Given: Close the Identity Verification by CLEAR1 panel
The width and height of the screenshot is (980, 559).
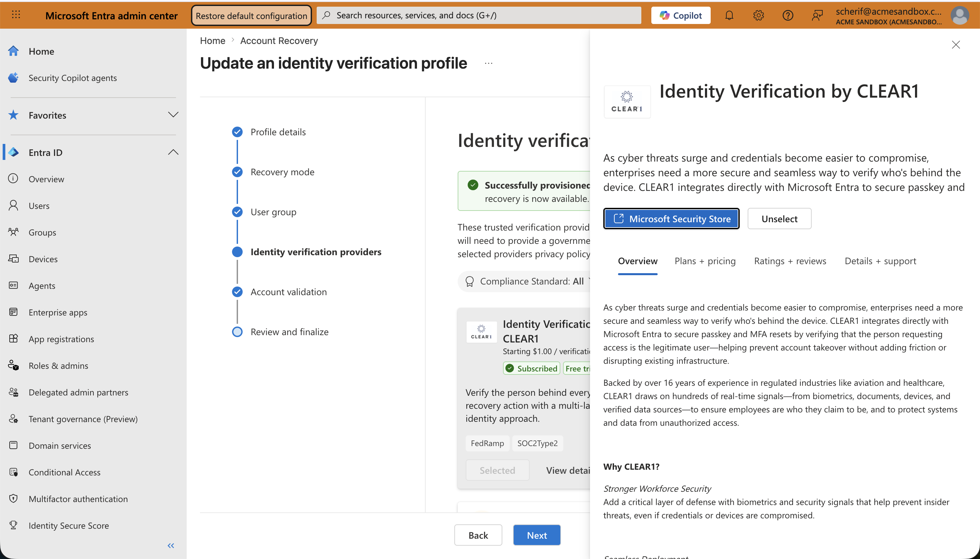Looking at the screenshot, I should click(956, 45).
